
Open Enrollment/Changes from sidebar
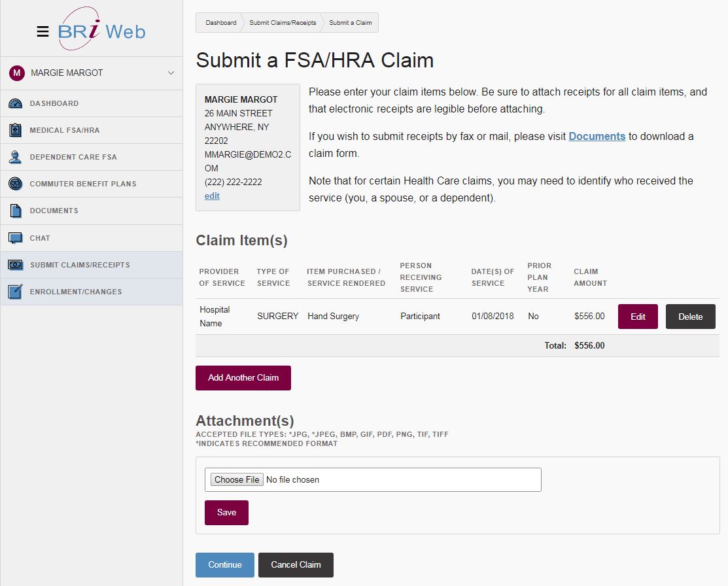pos(16,292)
